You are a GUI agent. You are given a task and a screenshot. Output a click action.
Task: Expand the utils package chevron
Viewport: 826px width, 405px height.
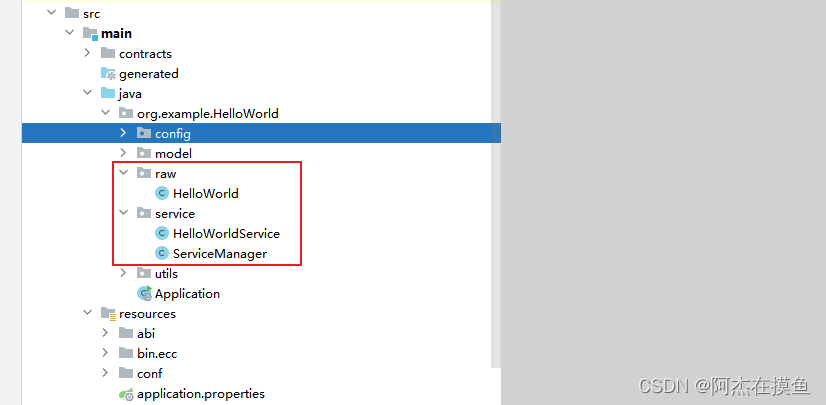pyautogui.click(x=123, y=273)
